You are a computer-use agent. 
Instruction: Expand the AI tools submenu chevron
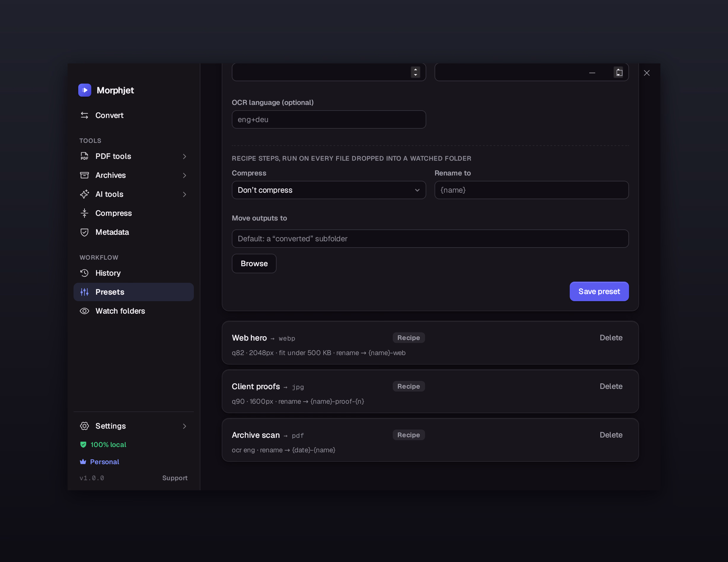pos(184,194)
